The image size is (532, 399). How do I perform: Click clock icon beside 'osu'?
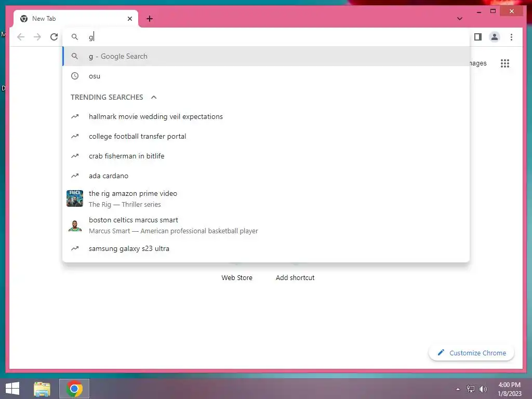(75, 76)
